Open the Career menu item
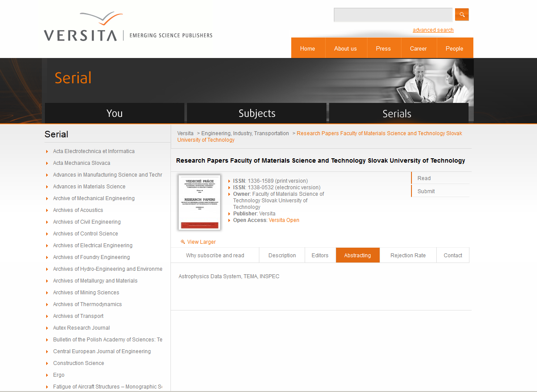The height and width of the screenshot is (392, 537). pyautogui.click(x=418, y=48)
